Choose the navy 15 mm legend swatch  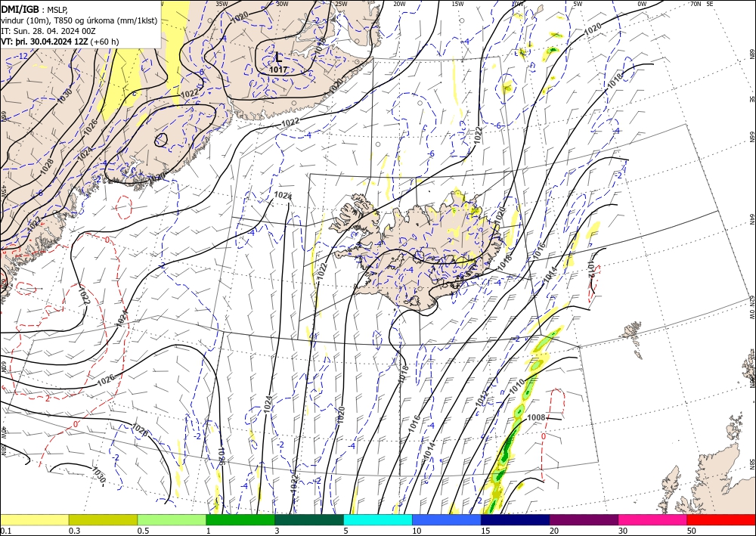pyautogui.click(x=516, y=519)
